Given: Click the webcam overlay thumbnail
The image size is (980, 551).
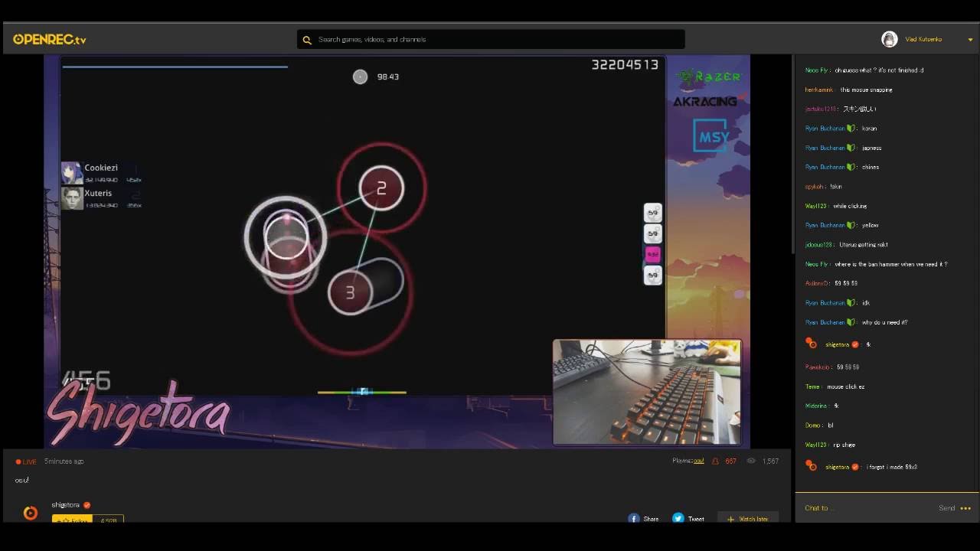Looking at the screenshot, I should coord(647,392).
